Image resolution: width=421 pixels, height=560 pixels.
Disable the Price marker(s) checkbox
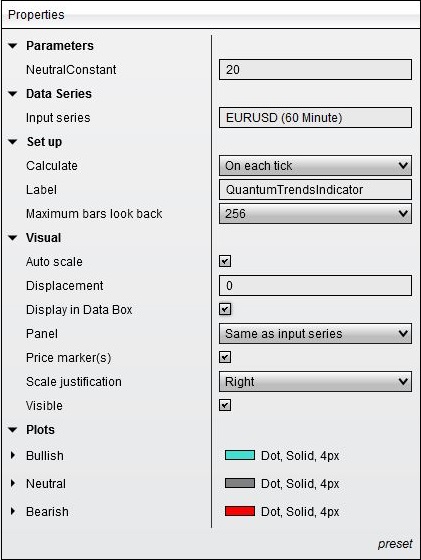click(225, 357)
